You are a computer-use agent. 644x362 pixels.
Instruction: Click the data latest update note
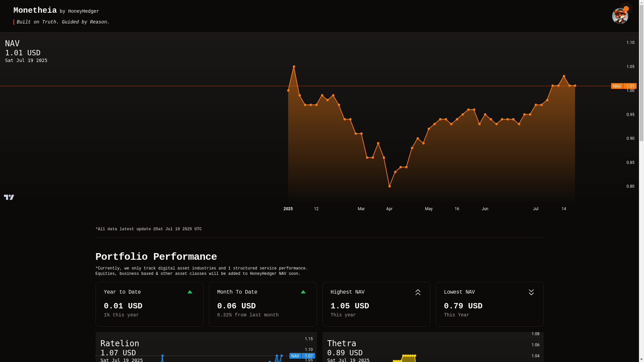tap(149, 229)
